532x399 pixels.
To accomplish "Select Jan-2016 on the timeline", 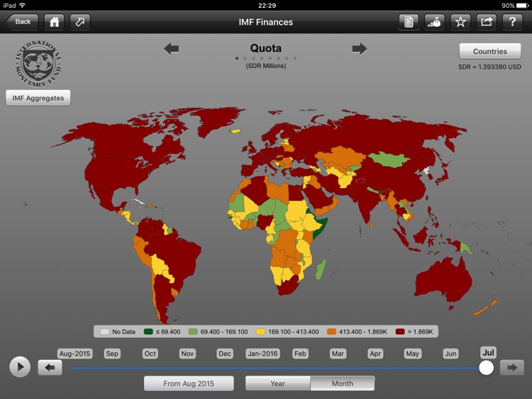I will (262, 354).
